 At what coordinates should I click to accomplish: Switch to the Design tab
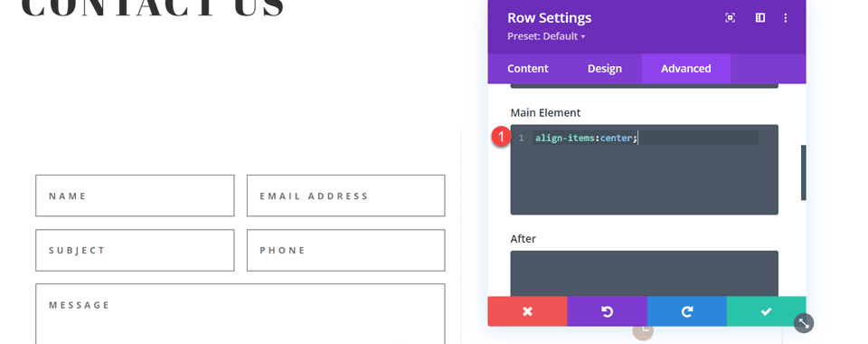[x=605, y=69]
